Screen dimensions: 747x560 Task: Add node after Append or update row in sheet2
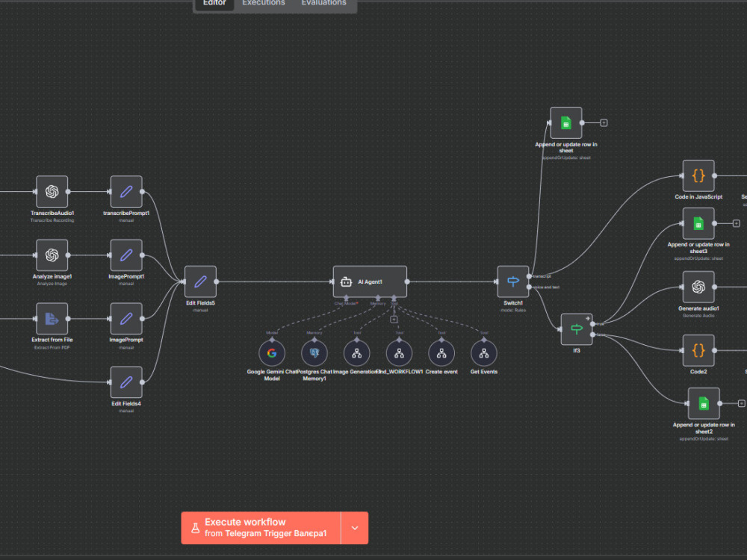741,403
